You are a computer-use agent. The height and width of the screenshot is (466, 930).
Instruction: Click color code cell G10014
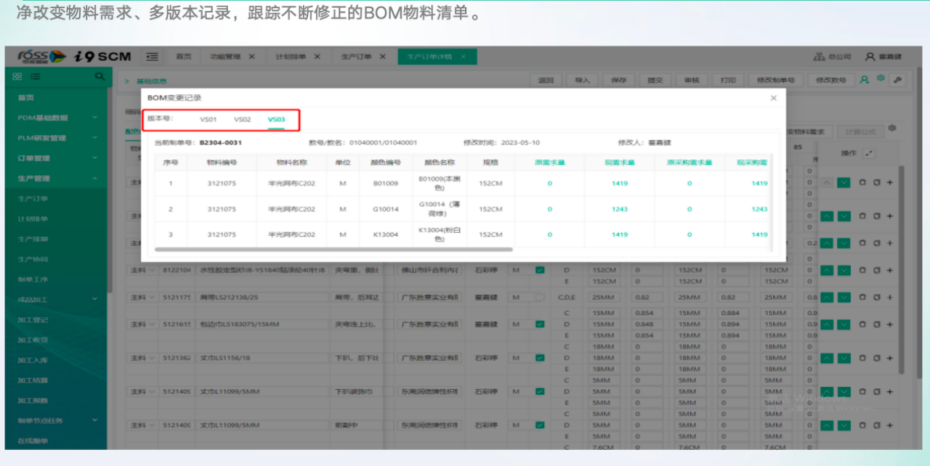click(x=386, y=209)
